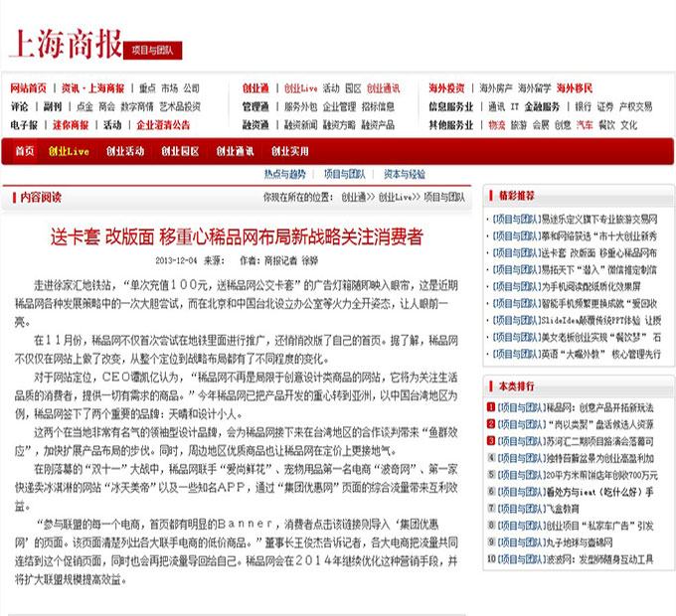Open the 副刊 link
Image resolution: width=676 pixels, height=616 pixels.
(x=53, y=107)
